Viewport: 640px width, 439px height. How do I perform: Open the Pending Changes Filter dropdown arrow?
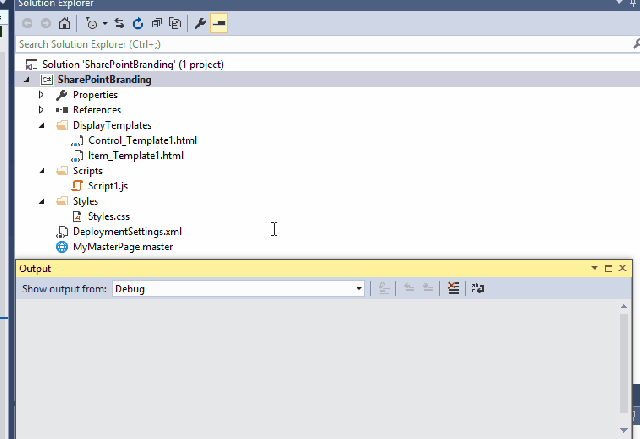tap(104, 23)
